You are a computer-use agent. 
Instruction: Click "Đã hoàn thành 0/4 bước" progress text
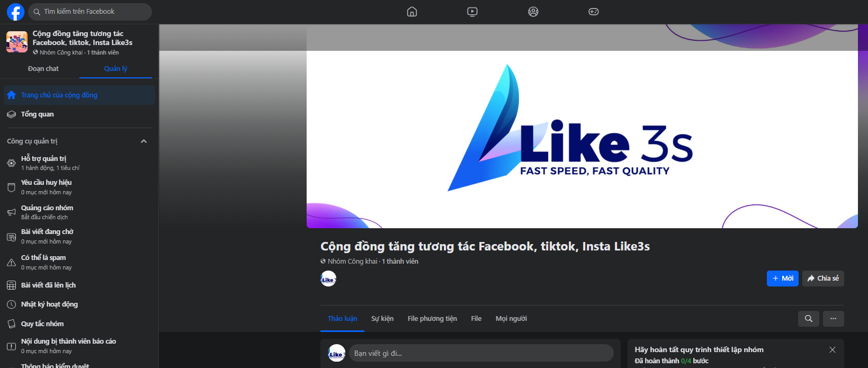coord(672,361)
